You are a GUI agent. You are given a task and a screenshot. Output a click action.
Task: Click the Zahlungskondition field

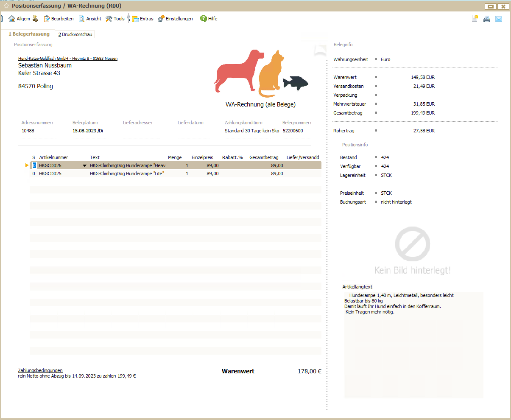[251, 131]
